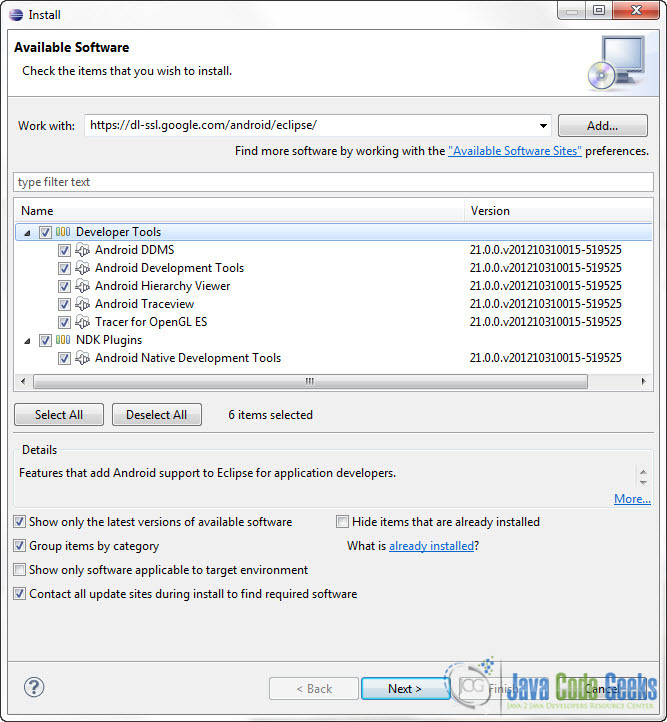Uncheck the Android Development Tools checkbox
Image resolution: width=667 pixels, height=722 pixels.
click(64, 268)
